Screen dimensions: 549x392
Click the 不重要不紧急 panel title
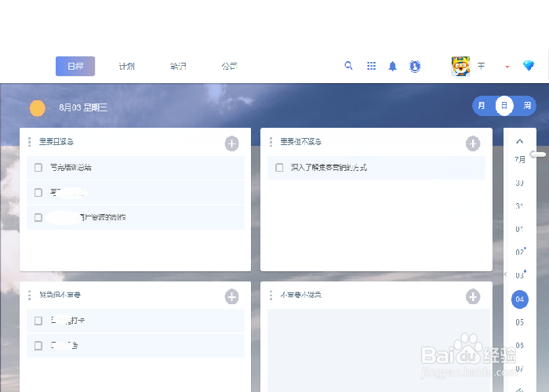tap(300, 295)
